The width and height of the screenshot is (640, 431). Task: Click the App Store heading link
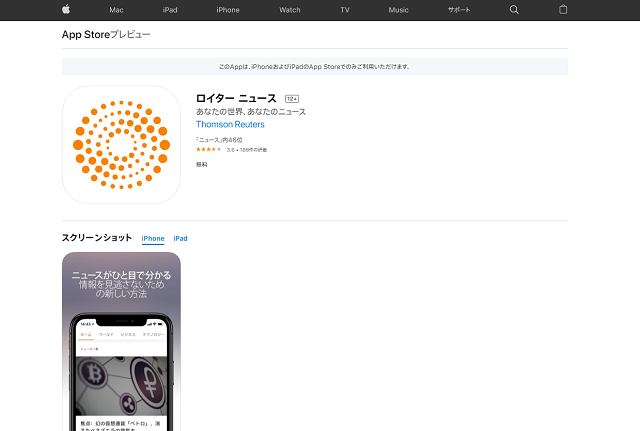[86, 35]
